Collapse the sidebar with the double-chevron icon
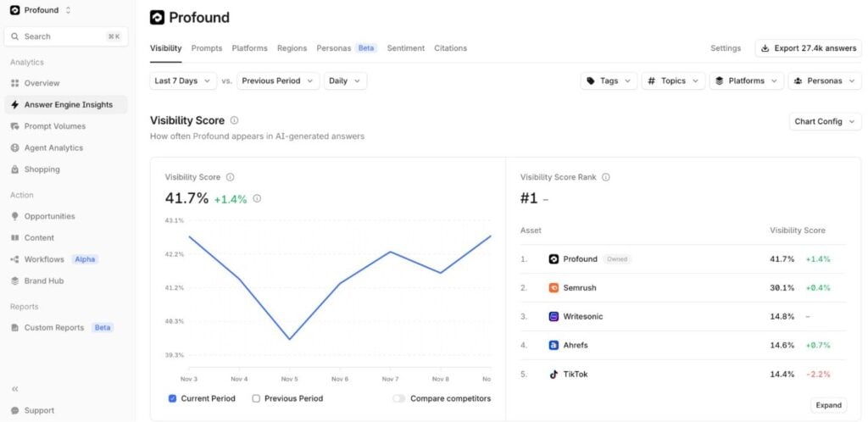 click(x=15, y=389)
